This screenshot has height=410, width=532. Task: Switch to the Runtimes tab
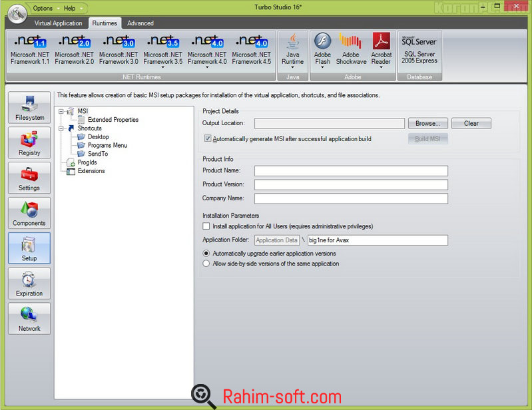[105, 23]
